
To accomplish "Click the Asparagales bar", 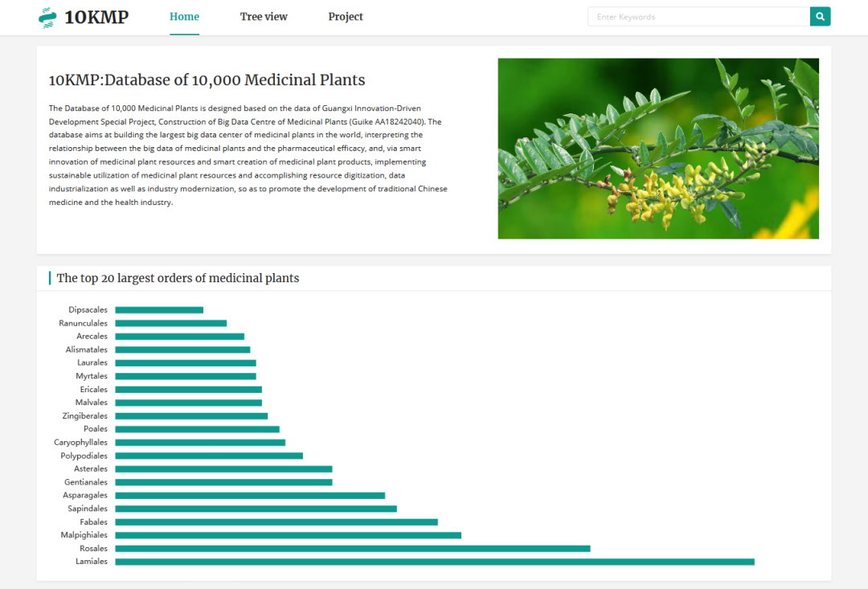I will click(x=250, y=496).
